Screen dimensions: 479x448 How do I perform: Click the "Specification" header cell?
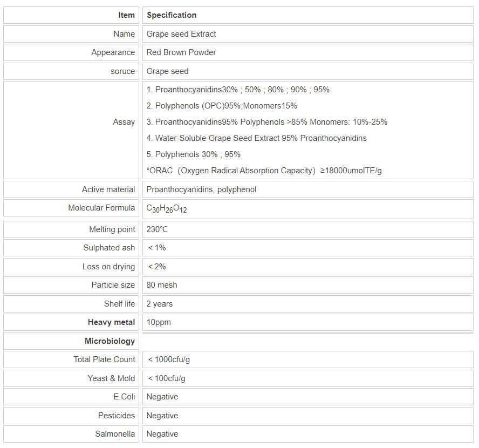[x=172, y=15]
